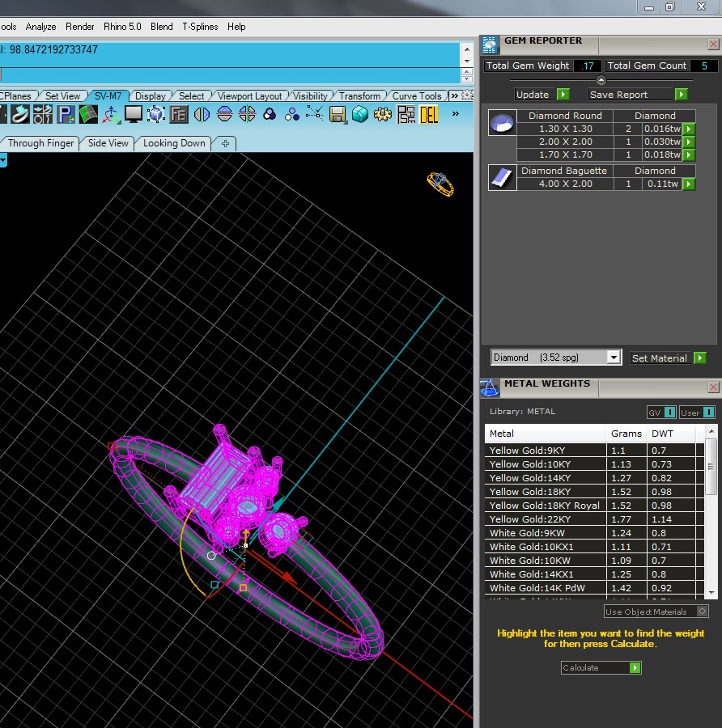The height and width of the screenshot is (728, 722).
Task: Click the Gem Reporter panel icon
Action: pyautogui.click(x=491, y=44)
